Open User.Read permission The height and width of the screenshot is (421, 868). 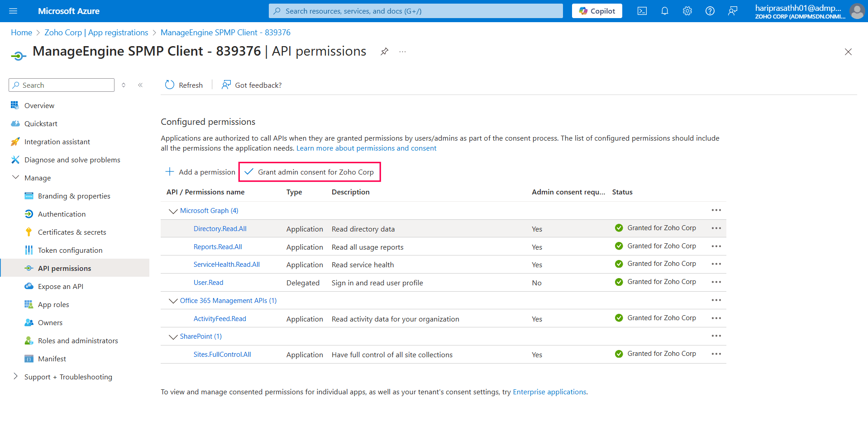tap(208, 283)
